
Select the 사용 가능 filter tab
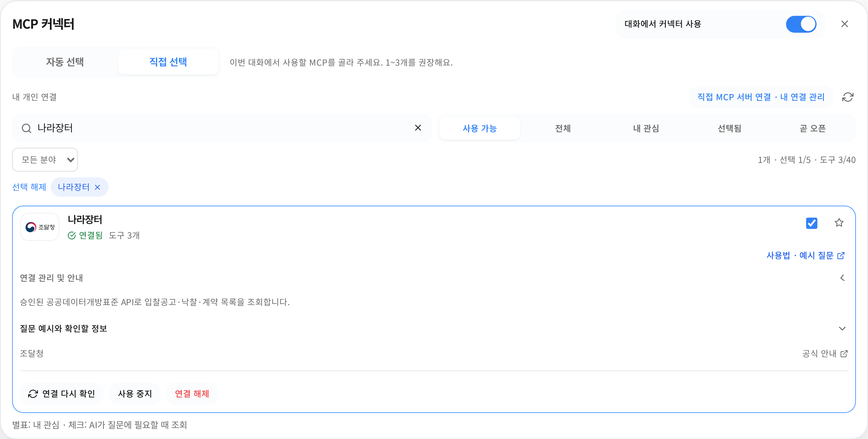480,128
